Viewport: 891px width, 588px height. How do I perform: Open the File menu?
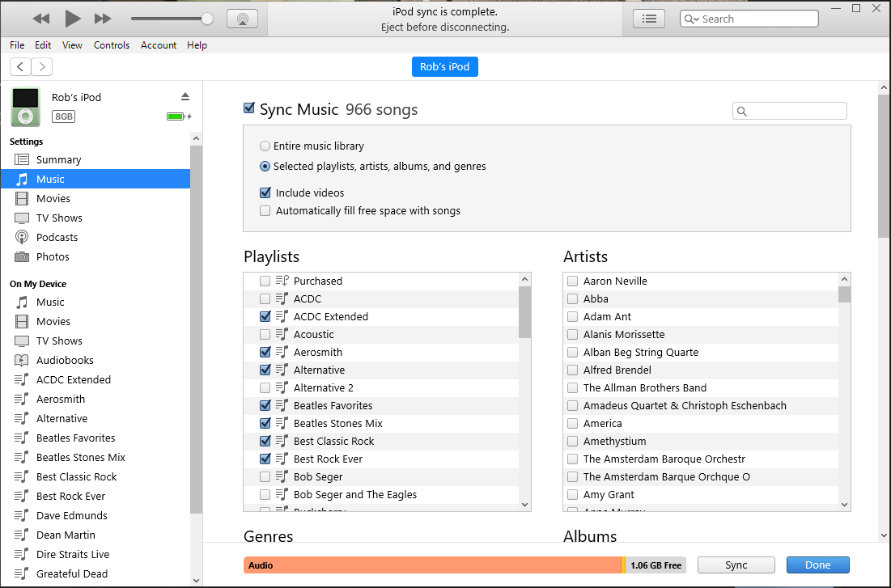[x=17, y=44]
